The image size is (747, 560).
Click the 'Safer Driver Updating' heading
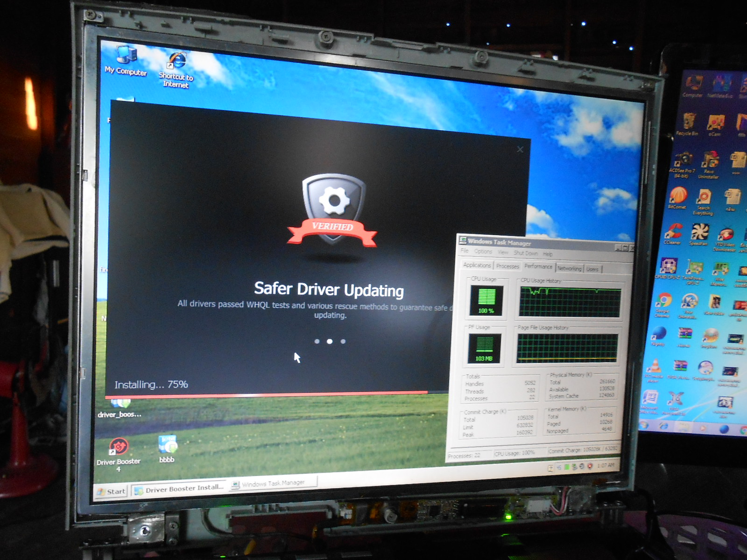click(x=329, y=289)
